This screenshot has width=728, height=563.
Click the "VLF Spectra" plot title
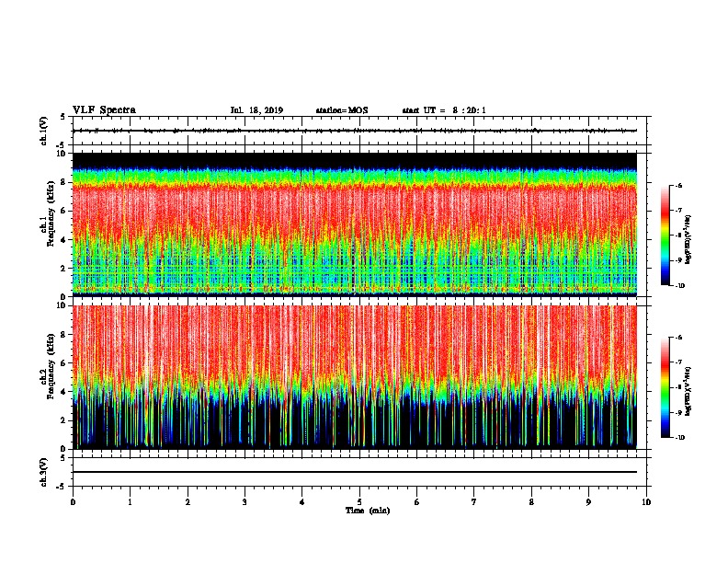coord(104,109)
